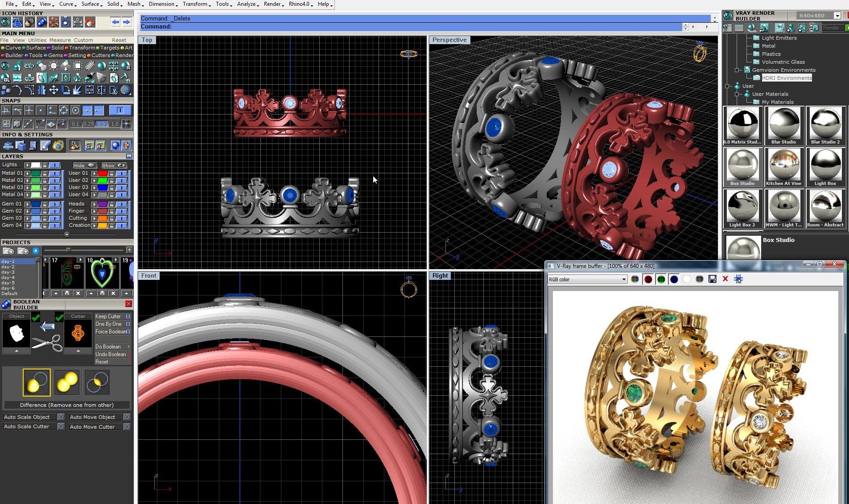Enable Auto Scale Object checkbox

[x=61, y=417]
